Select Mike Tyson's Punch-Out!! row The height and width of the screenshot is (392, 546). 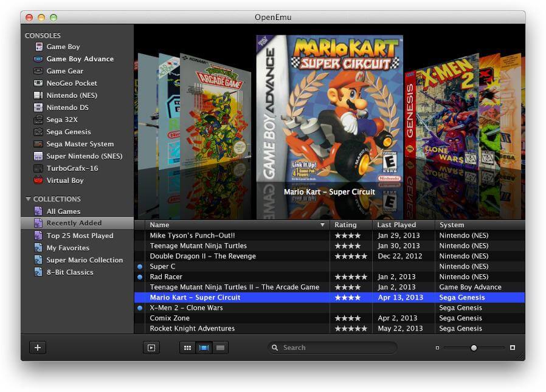tap(330, 235)
